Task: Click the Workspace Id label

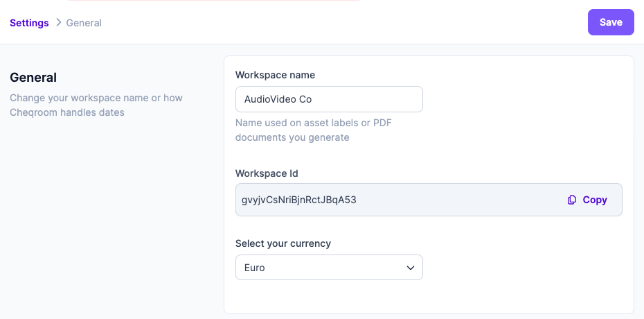Action: (x=267, y=173)
